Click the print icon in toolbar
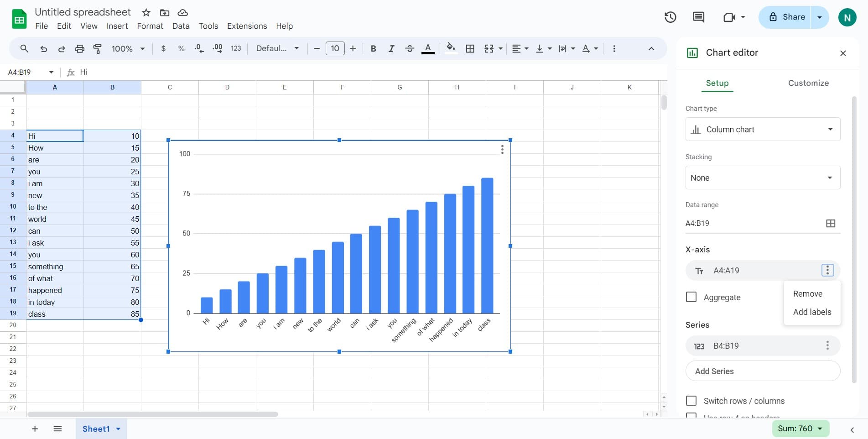Screen dimensions: 868x439 (x=79, y=49)
